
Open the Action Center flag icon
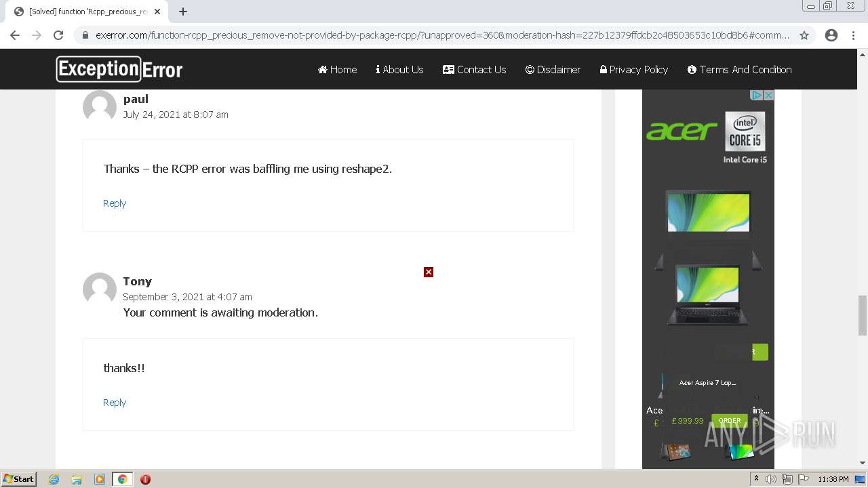(x=803, y=479)
